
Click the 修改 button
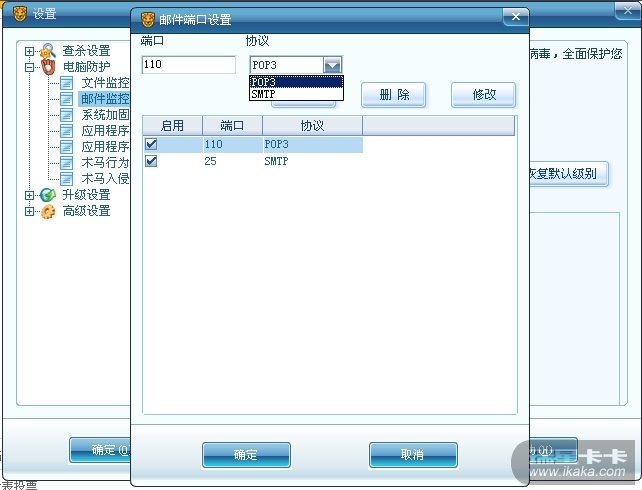(x=484, y=95)
